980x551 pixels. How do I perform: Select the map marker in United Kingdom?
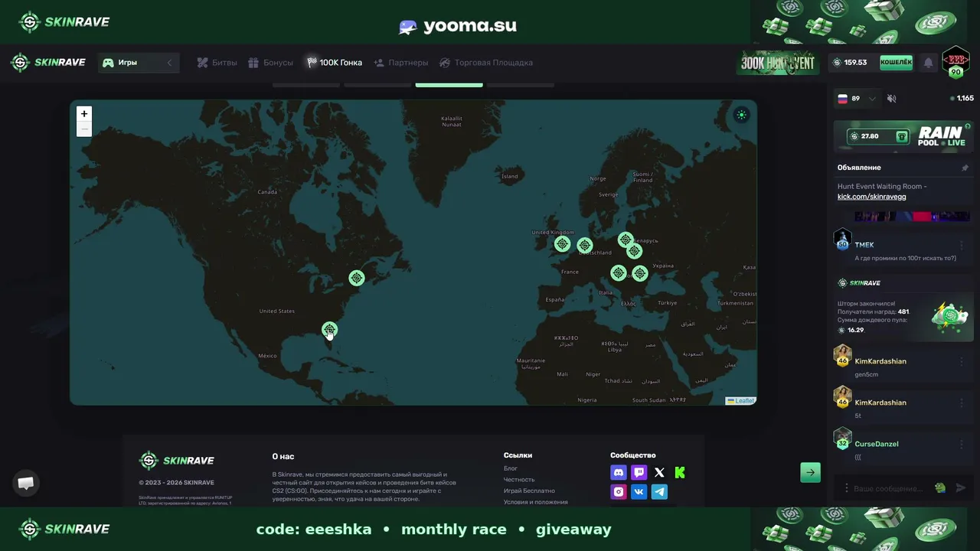[x=563, y=244]
